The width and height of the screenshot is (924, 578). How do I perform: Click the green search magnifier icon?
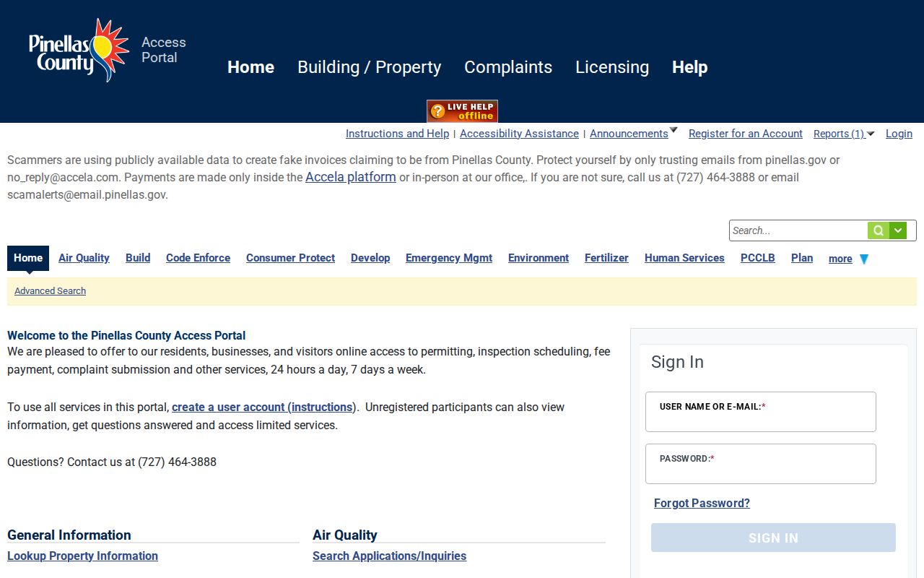point(879,230)
